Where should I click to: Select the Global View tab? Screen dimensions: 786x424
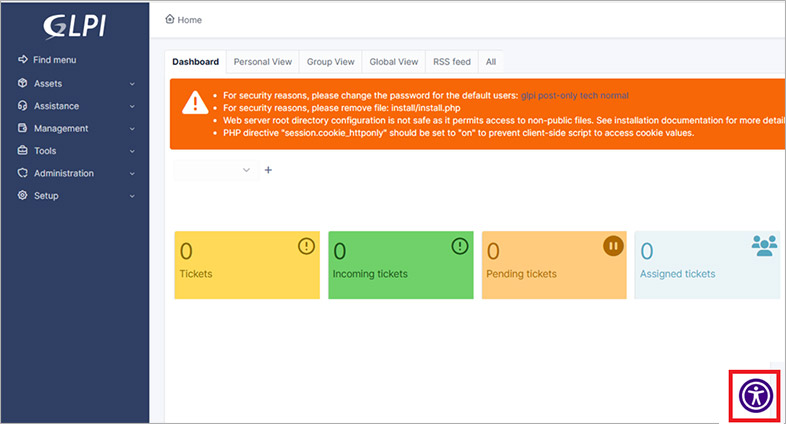pyautogui.click(x=394, y=62)
